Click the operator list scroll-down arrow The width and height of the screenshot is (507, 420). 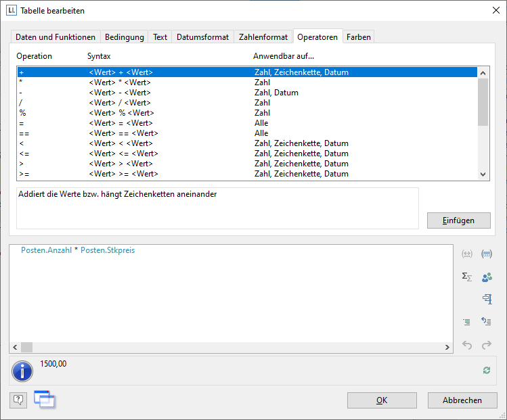coord(483,174)
